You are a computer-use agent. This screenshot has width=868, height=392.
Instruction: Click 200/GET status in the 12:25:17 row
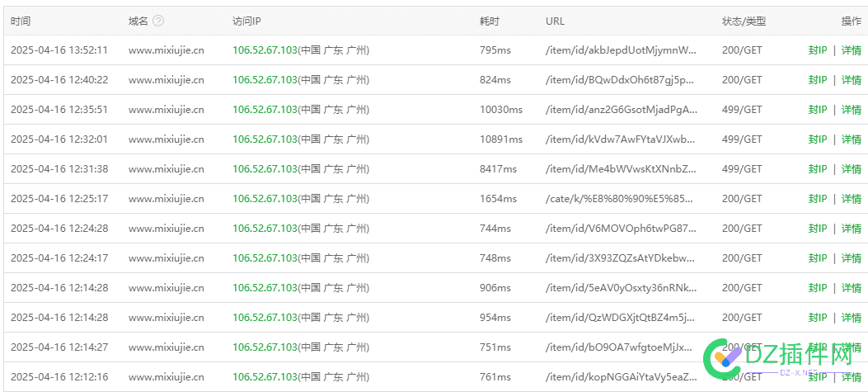point(742,199)
